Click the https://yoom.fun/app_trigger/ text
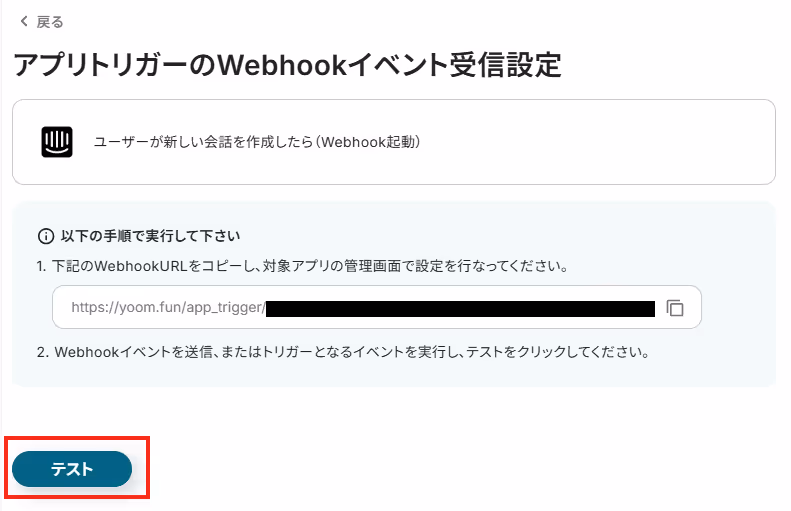This screenshot has height=511, width=791. coord(168,307)
